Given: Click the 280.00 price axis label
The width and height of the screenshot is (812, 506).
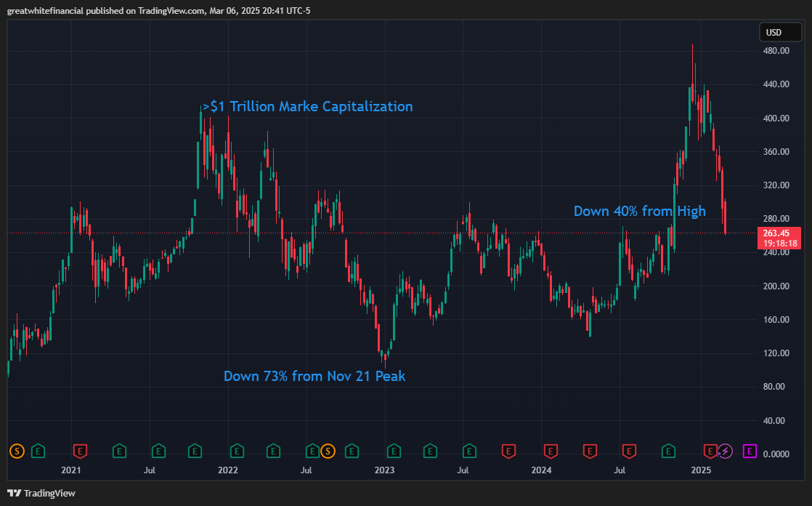Looking at the screenshot, I should [775, 219].
